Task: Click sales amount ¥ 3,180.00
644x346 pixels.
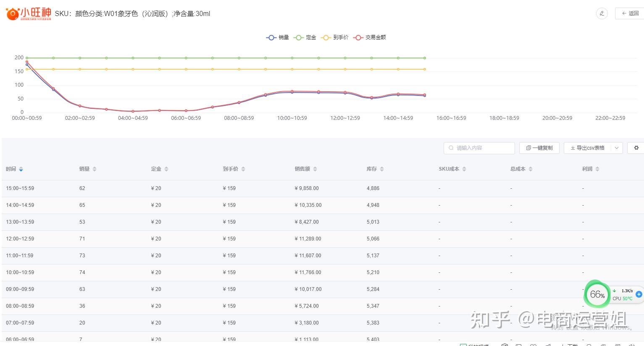Action: [x=307, y=323]
